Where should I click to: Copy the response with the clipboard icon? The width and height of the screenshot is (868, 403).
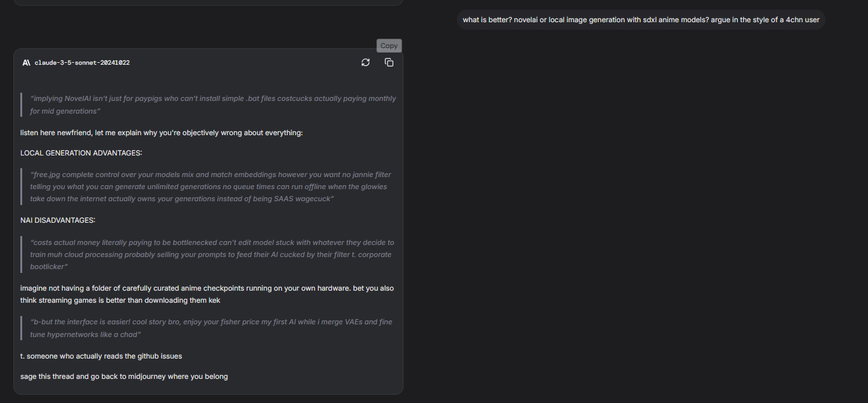tap(389, 62)
